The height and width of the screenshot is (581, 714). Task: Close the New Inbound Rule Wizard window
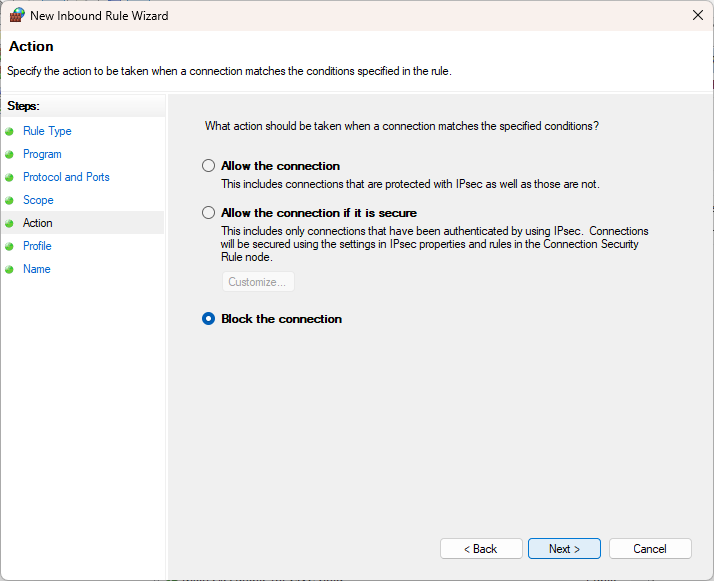(x=696, y=16)
